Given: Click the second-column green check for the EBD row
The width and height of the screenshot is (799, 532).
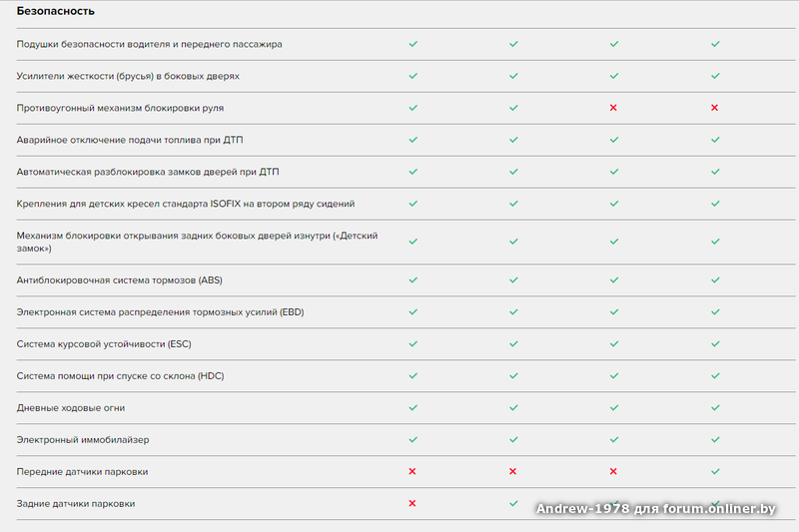Looking at the screenshot, I should (513, 311).
